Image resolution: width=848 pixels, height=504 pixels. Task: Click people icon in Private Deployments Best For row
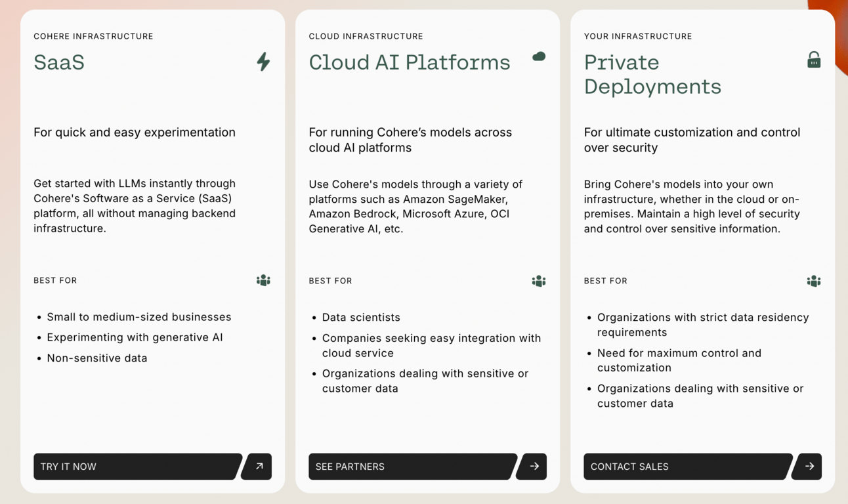tap(813, 281)
